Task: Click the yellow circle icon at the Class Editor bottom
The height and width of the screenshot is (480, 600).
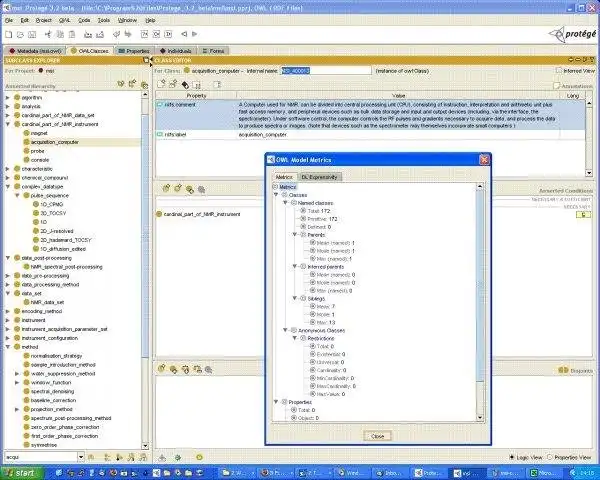Action: [199, 457]
